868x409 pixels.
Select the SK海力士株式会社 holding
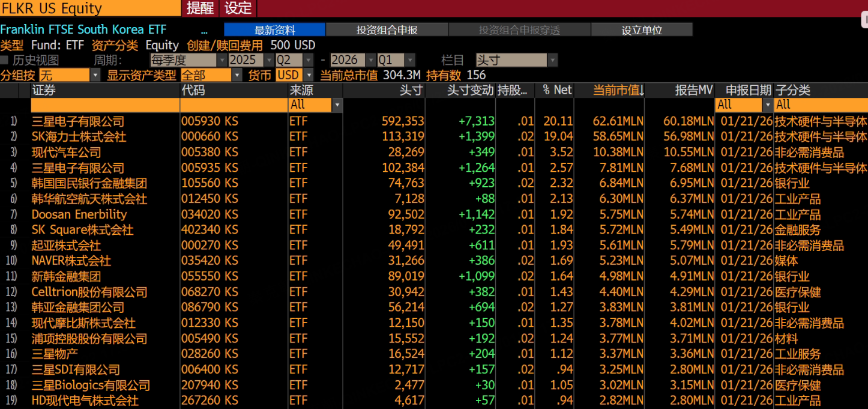[79, 136]
